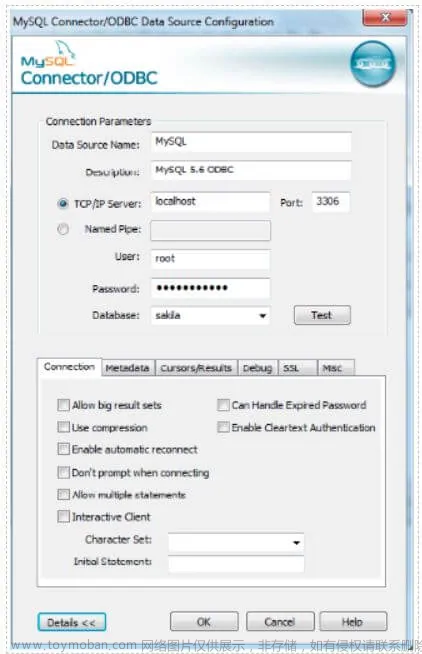Image resolution: width=422 pixels, height=654 pixels.
Task: Switch to the Connection tab
Action: 69,367
